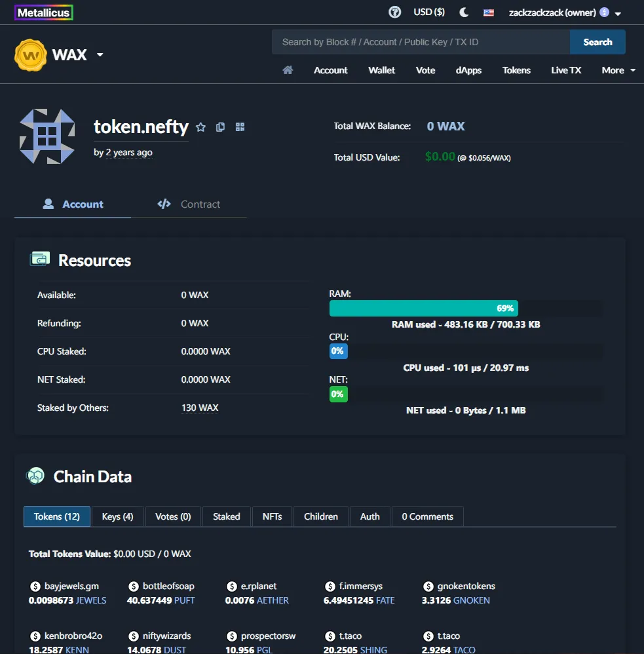Image resolution: width=644 pixels, height=654 pixels.
Task: Click the token.nefty avatar image
Action: (47, 136)
